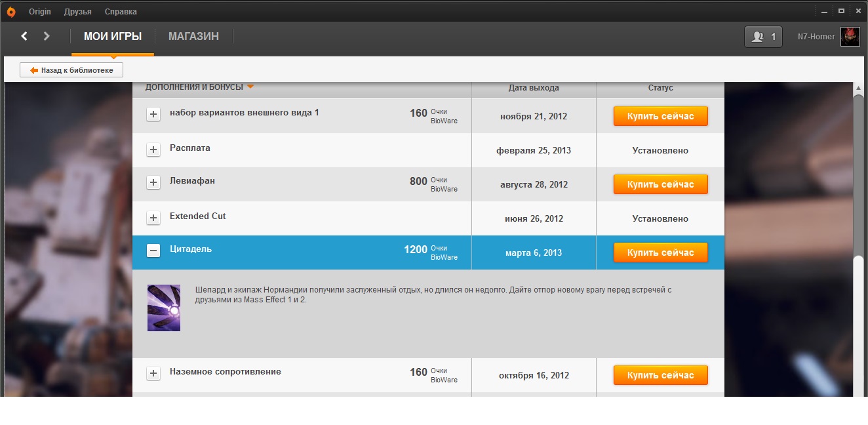The height and width of the screenshot is (425, 868).
Task: Open the N7-Homer avatar picture
Action: 850,37
